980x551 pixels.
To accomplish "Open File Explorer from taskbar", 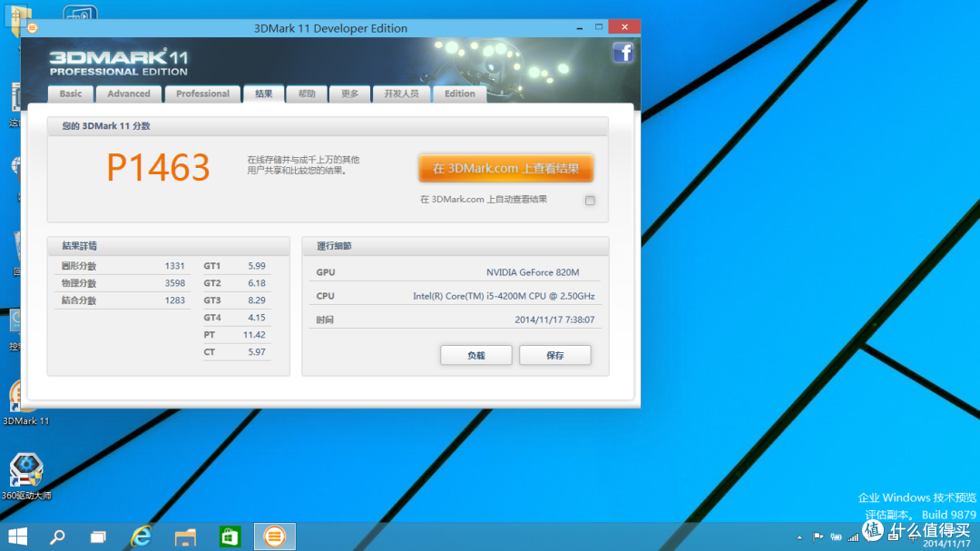I will click(185, 536).
